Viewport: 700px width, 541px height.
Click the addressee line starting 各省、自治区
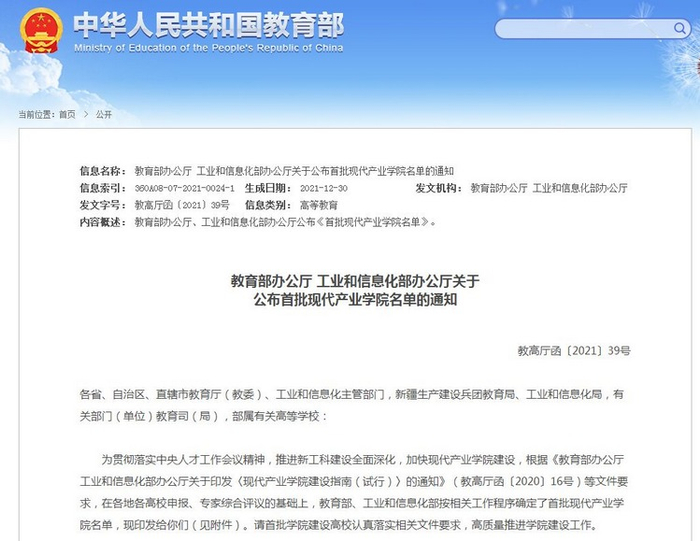click(352, 395)
